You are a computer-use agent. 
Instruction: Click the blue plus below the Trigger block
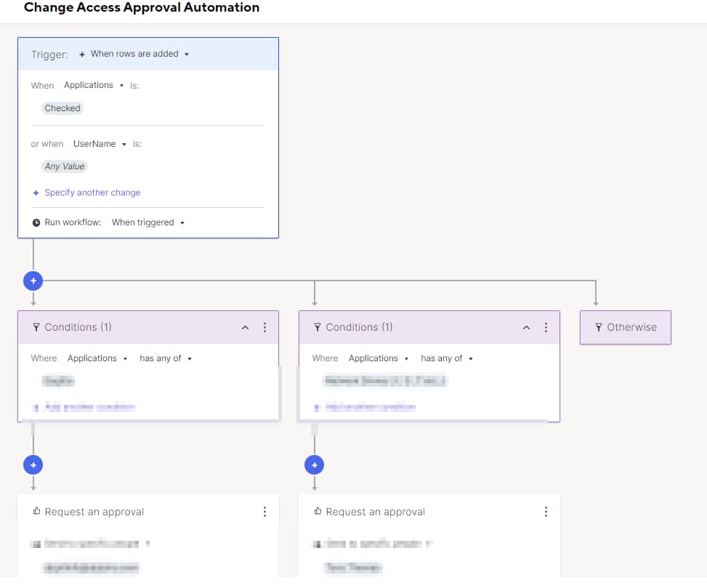click(33, 281)
